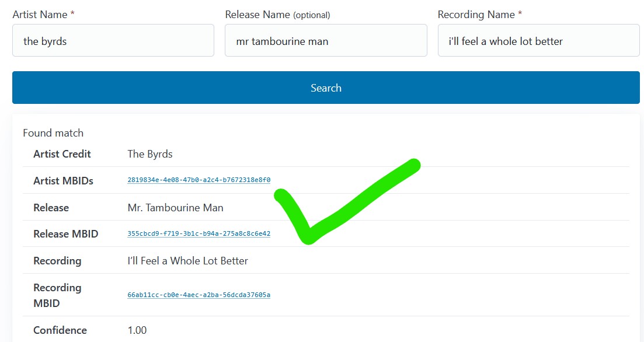The height and width of the screenshot is (342, 644).
Task: Click The Byrds artist credit value
Action: pos(150,154)
